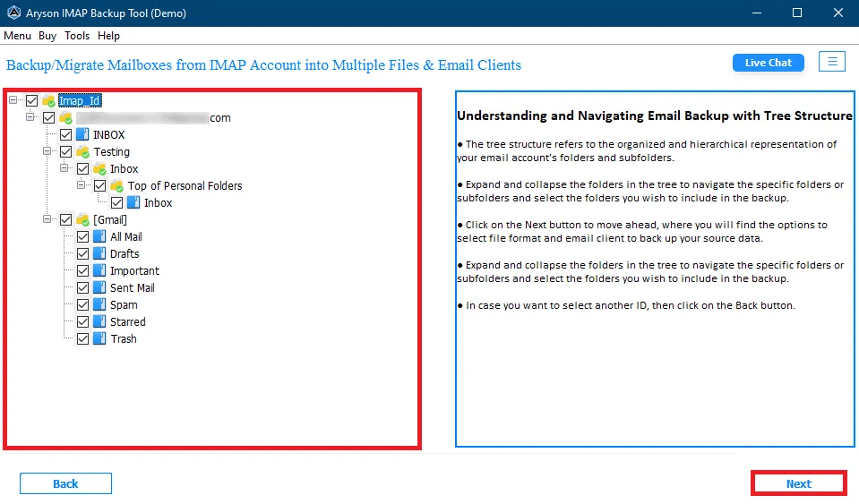The height and width of the screenshot is (504, 859).
Task: Click the page heading about Backup/Migrate Mailboxes
Action: 263,65
